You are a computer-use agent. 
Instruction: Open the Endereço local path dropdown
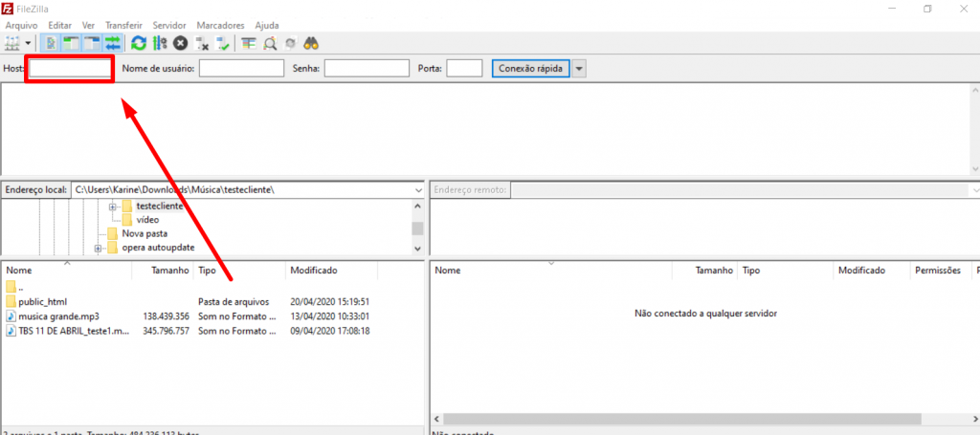point(418,189)
